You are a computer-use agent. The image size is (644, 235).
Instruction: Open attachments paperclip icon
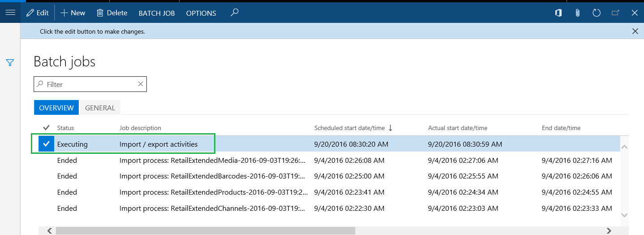pyautogui.click(x=577, y=13)
